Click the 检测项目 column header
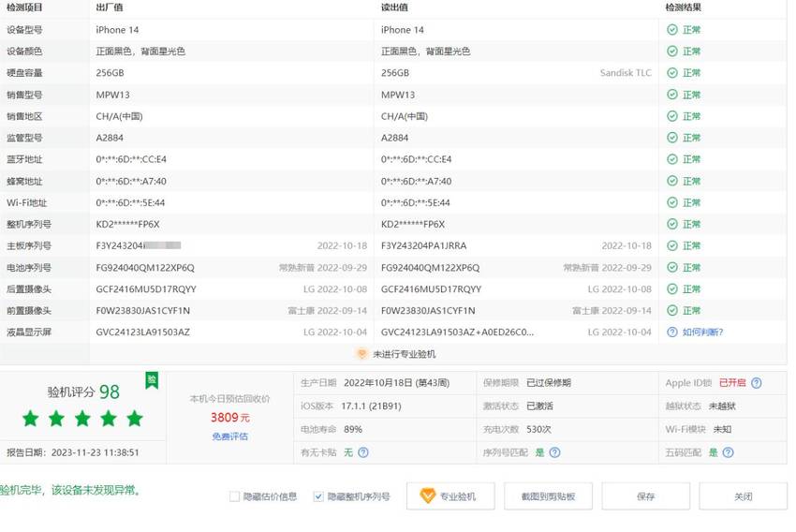The image size is (796, 532). coord(24,7)
